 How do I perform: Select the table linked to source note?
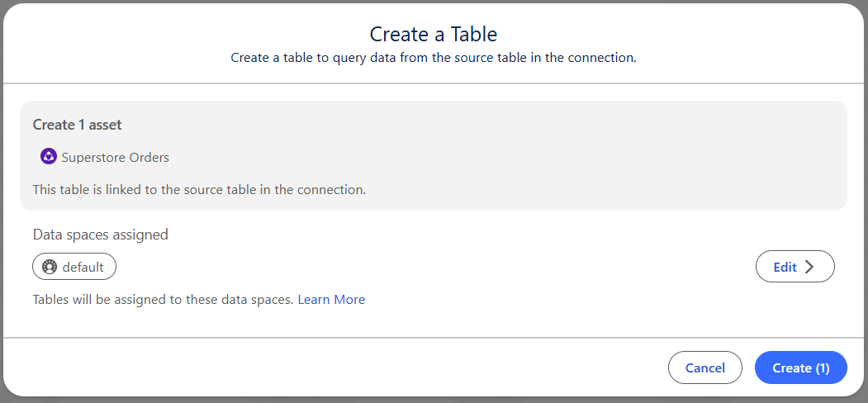pyautogui.click(x=199, y=189)
